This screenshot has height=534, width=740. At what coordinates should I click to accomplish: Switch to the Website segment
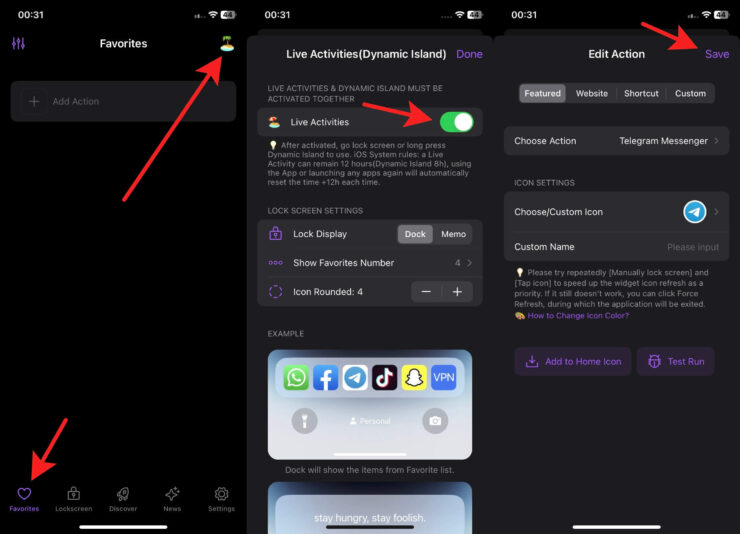point(591,93)
